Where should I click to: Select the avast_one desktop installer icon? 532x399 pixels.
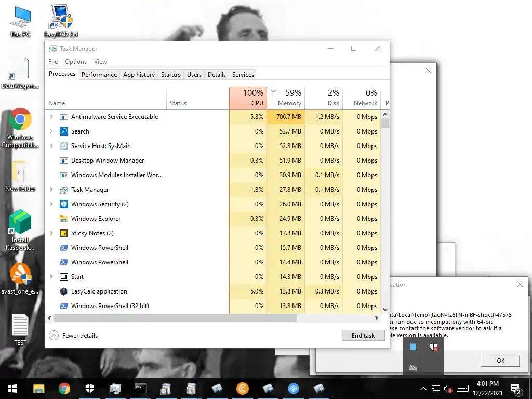pyautogui.click(x=20, y=278)
